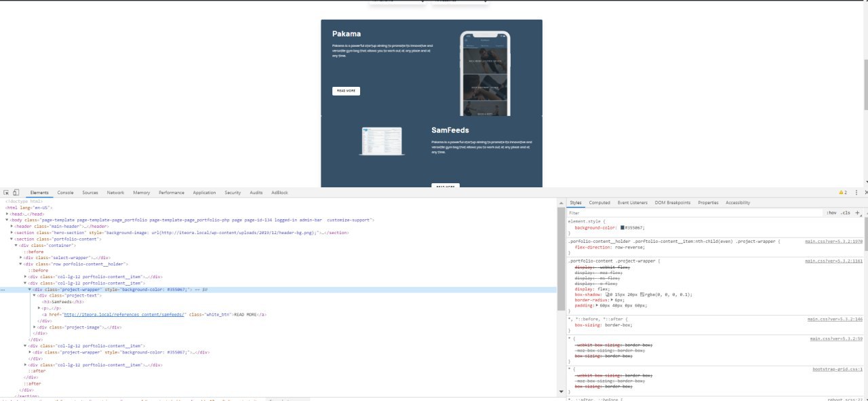Activate the inspect element picker icon
868x401 pixels.
(6, 193)
